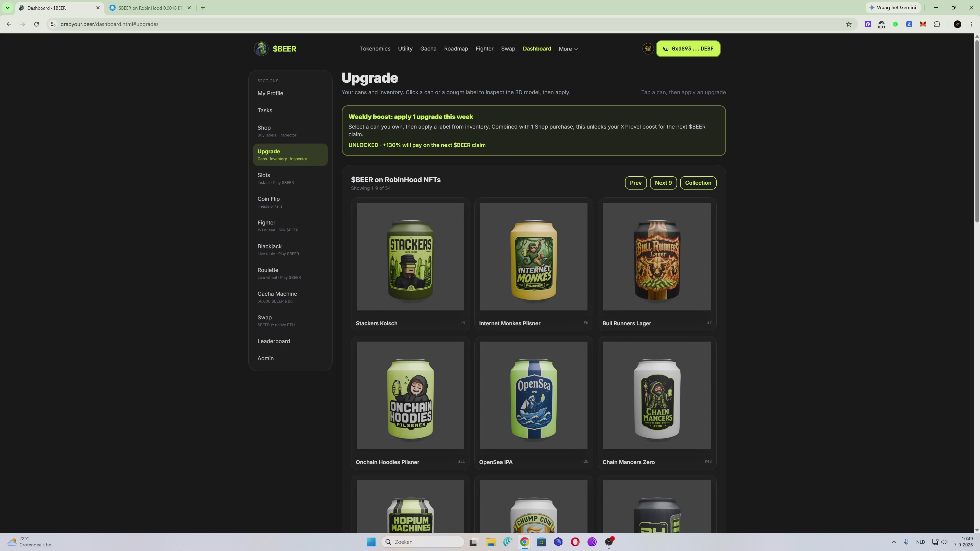Open the Opera browser taskbar icon
This screenshot has width=980, height=551.
click(x=575, y=542)
